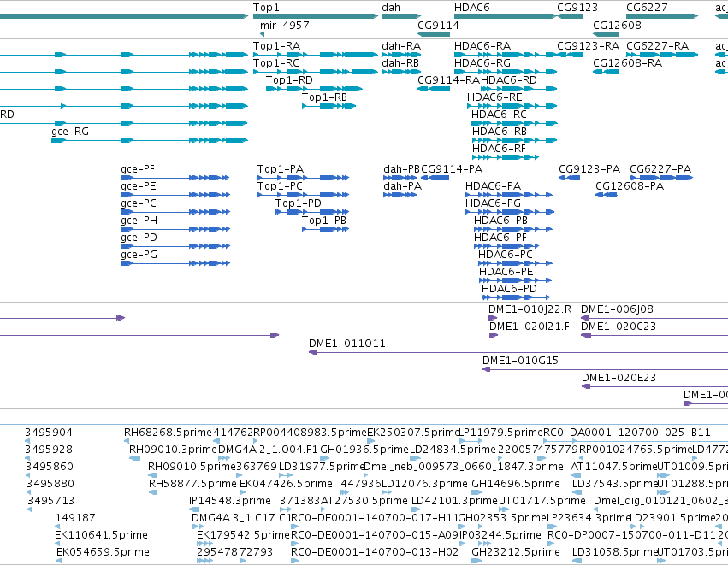Select protein Top1-PA

(x=303, y=178)
